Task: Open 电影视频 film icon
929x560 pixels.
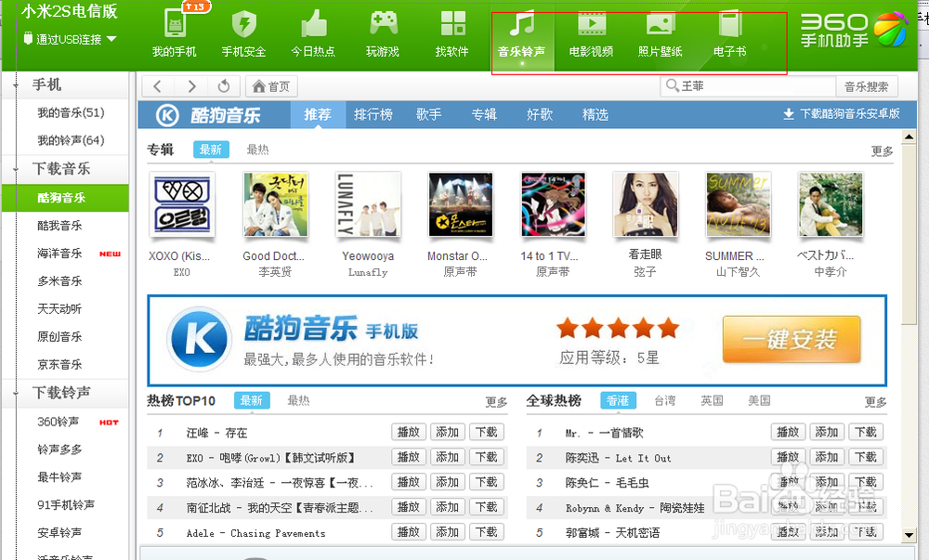Action: pyautogui.click(x=591, y=23)
